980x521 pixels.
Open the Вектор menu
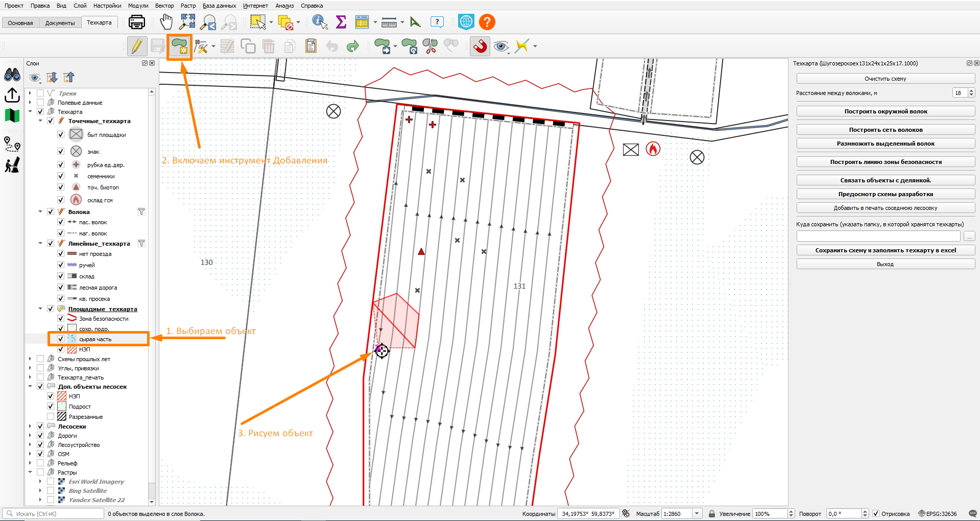[x=164, y=6]
